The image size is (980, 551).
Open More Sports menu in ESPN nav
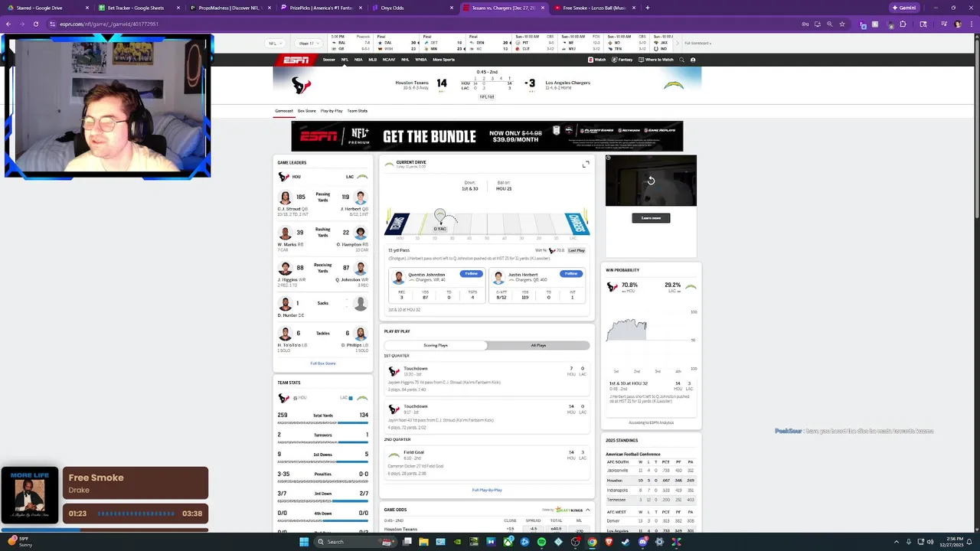click(443, 60)
